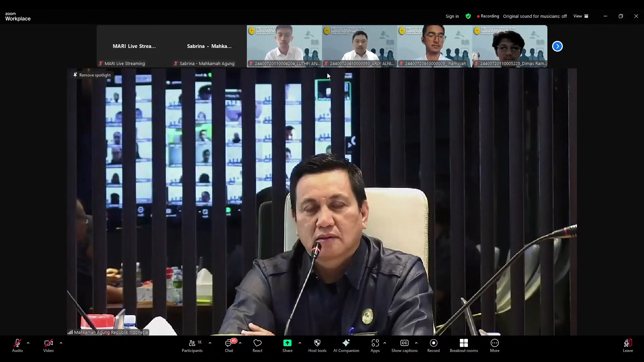Toggle Show captions
This screenshot has height=362, width=644.
pos(404,346)
